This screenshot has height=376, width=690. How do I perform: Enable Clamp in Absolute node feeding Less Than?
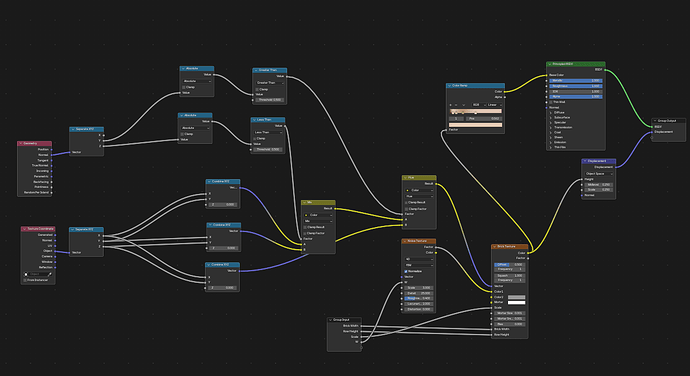pyautogui.click(x=182, y=134)
